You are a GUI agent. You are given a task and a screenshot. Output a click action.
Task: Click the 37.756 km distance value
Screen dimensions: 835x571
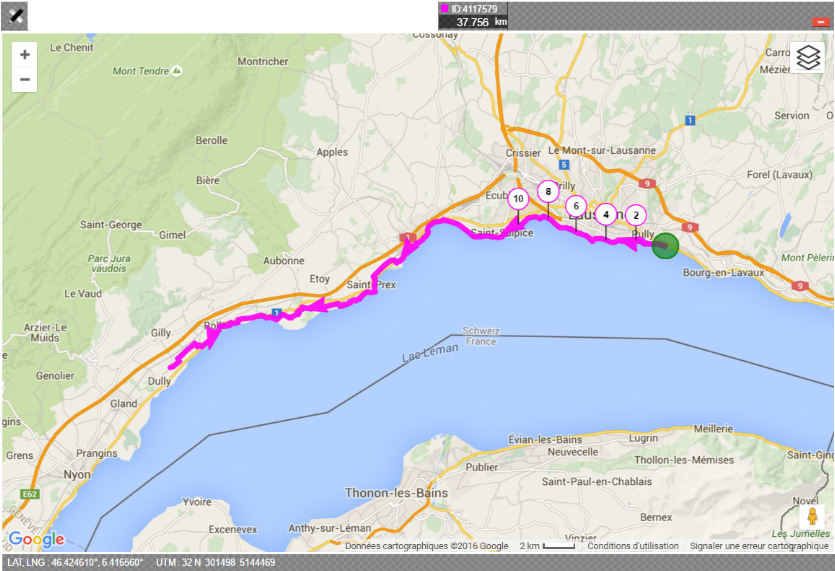pyautogui.click(x=472, y=22)
